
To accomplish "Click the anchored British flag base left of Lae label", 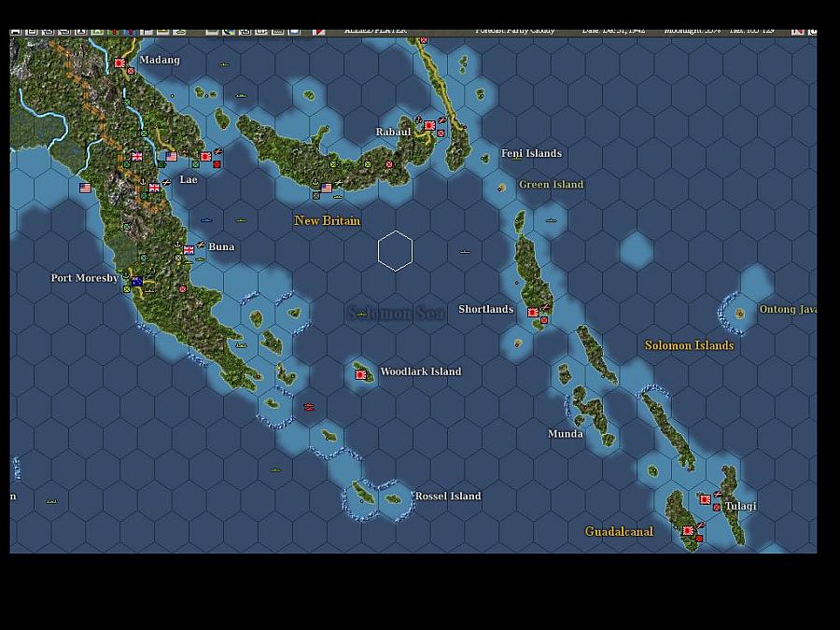I will pyautogui.click(x=154, y=188).
